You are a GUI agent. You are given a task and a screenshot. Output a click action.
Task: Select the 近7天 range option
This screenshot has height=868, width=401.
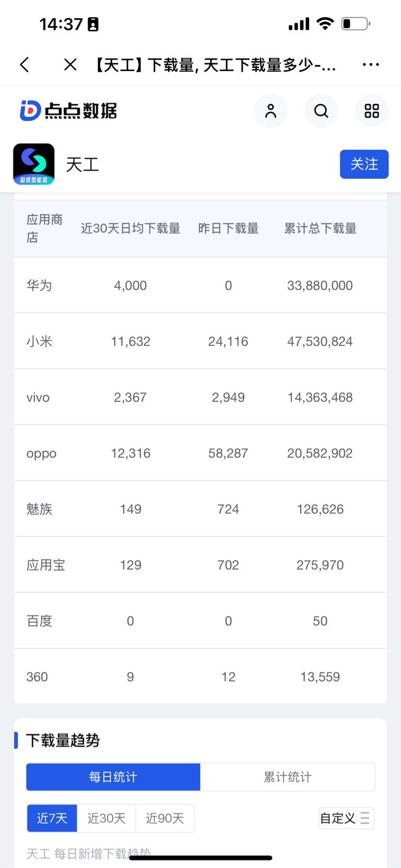pos(52,818)
